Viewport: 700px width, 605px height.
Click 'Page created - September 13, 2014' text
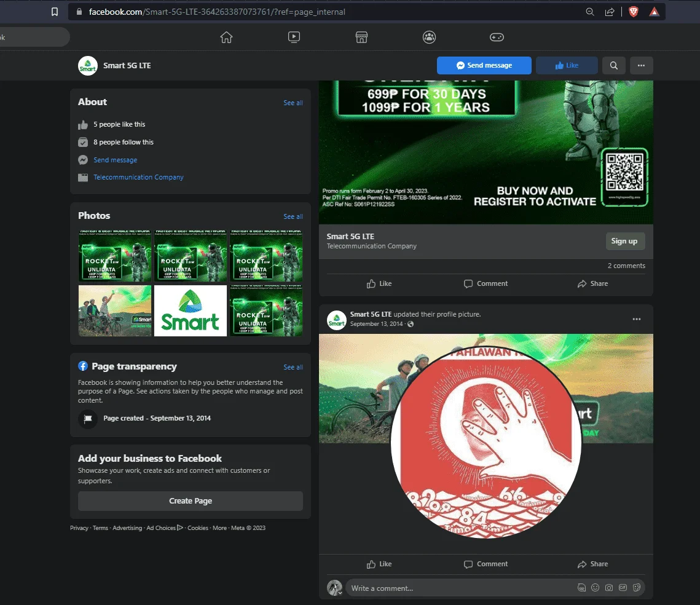pyautogui.click(x=157, y=418)
